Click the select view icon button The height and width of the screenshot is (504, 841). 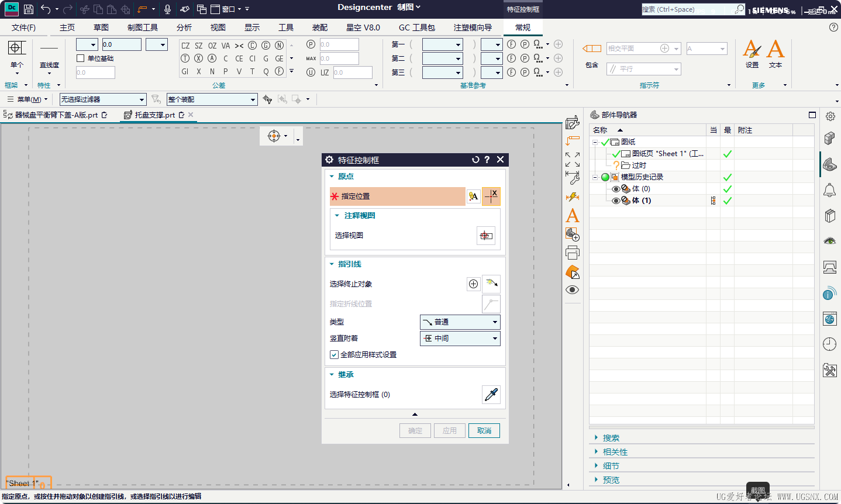[486, 236]
